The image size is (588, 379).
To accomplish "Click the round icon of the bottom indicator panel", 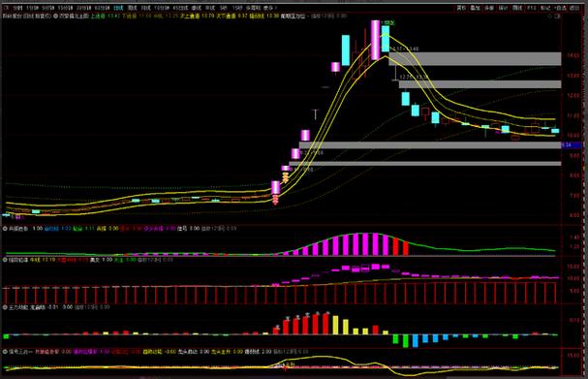I will [x=5, y=352].
